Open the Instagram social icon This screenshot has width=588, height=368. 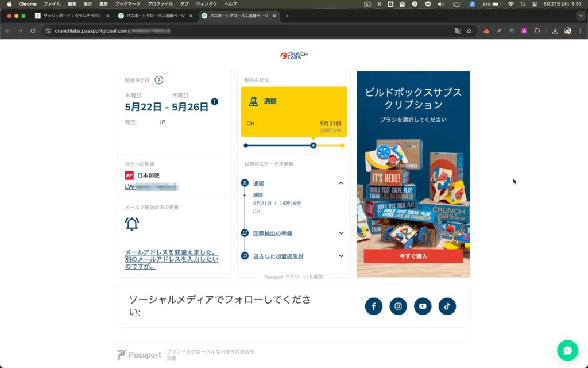click(399, 306)
